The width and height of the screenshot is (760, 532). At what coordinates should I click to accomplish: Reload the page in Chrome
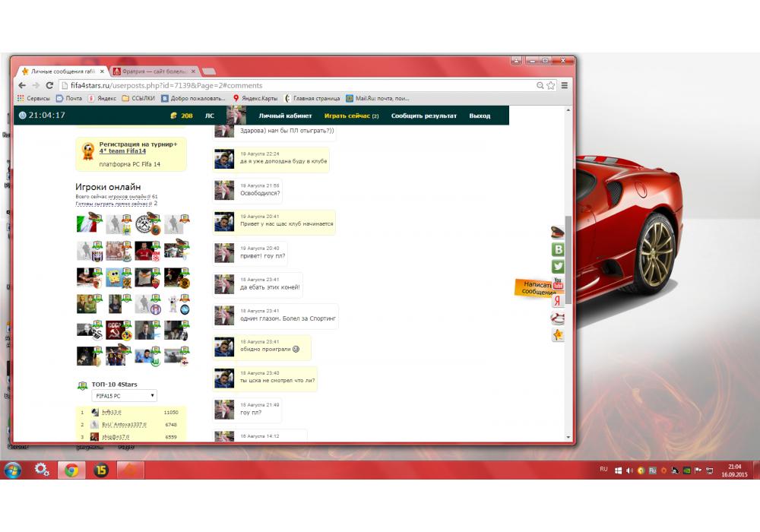coord(49,86)
